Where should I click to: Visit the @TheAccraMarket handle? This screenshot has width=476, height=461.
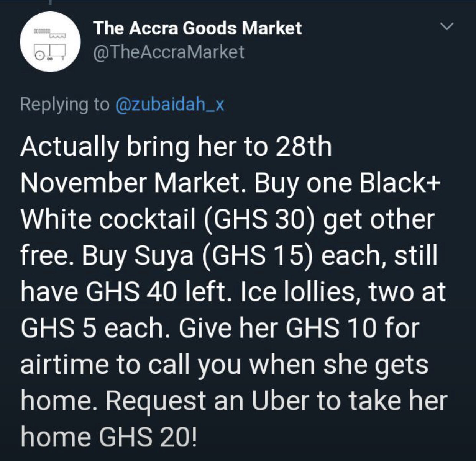coord(169,52)
